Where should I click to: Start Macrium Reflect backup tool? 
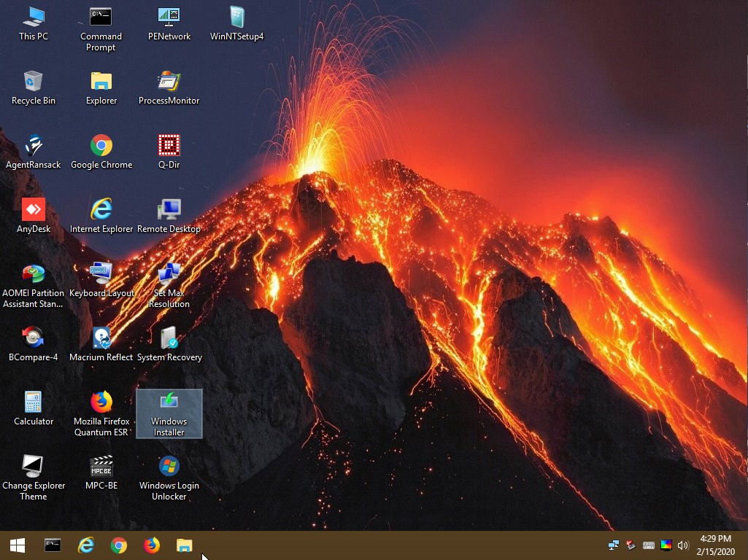[101, 339]
